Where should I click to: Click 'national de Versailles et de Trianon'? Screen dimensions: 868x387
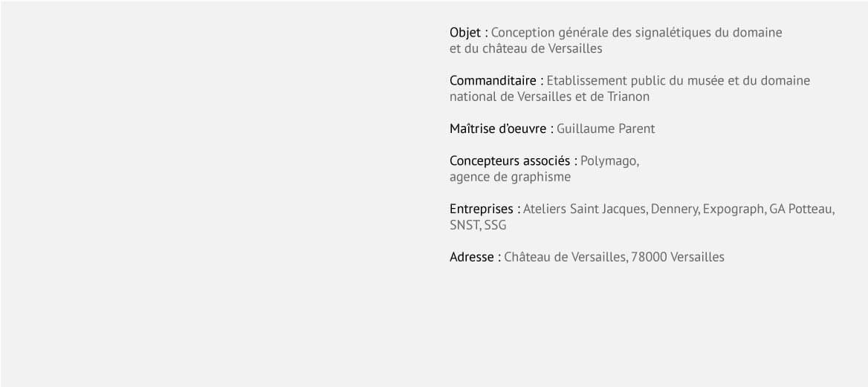coord(549,97)
